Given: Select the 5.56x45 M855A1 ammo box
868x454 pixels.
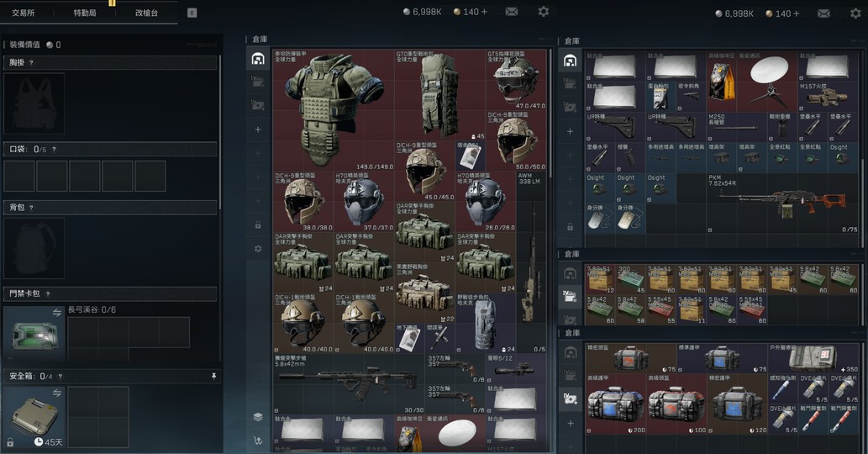Looking at the screenshot, I should (752, 309).
